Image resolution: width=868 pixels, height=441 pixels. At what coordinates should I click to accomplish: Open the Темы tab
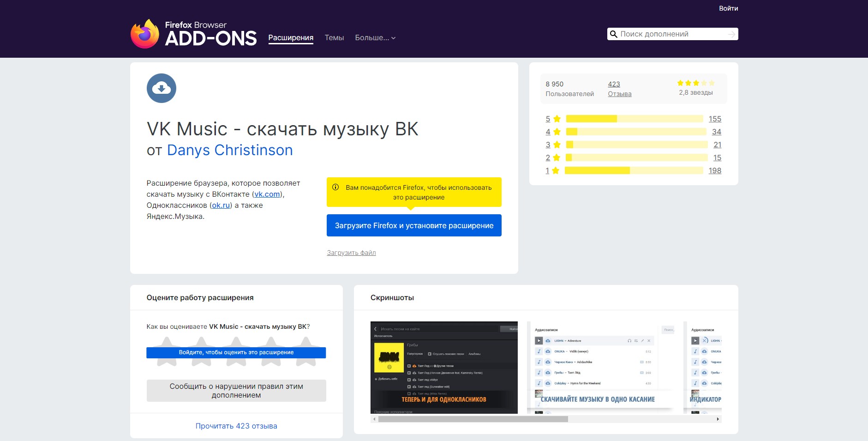[334, 38]
